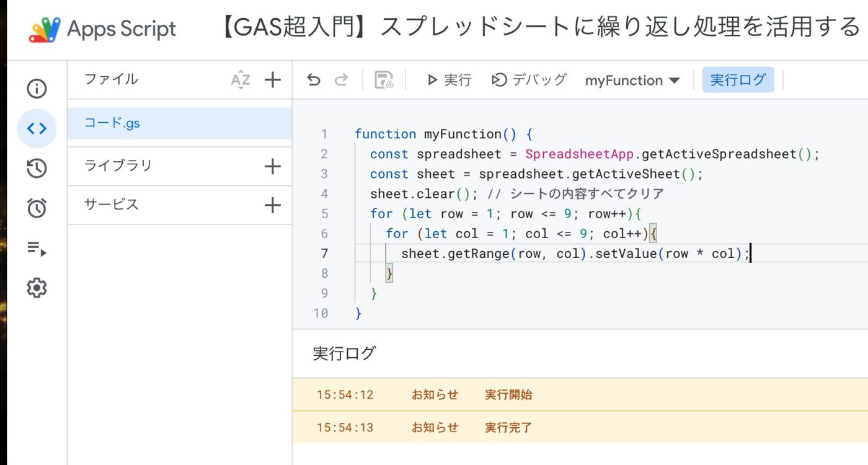The width and height of the screenshot is (868, 465).
Task: Select the Editor code icon in sidebar
Action: point(37,128)
